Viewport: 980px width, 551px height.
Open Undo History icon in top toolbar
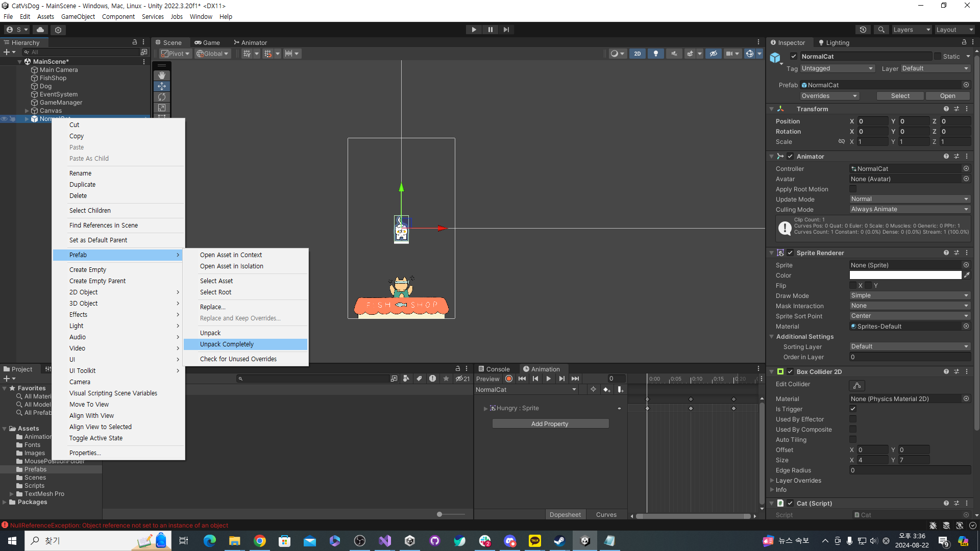[x=863, y=30]
